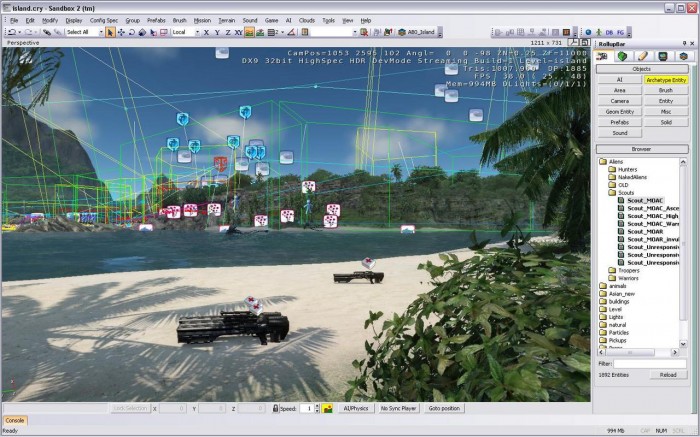700x437 pixels.
Task: Click the Link object chain icon
Action: 46,32
